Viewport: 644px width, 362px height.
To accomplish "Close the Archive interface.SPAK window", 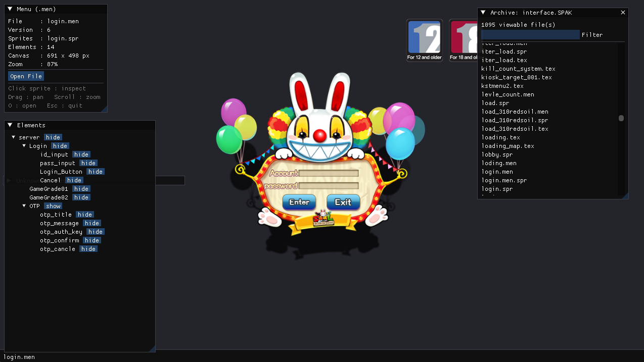I will click(623, 13).
